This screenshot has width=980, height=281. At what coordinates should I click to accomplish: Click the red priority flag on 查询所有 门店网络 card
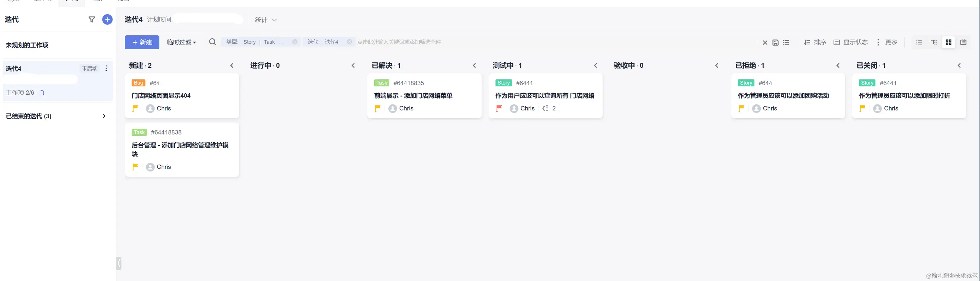tap(499, 108)
